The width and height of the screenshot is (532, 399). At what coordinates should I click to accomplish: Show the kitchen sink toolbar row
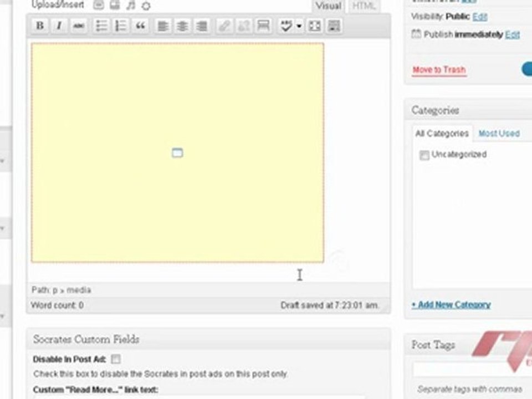[334, 26]
